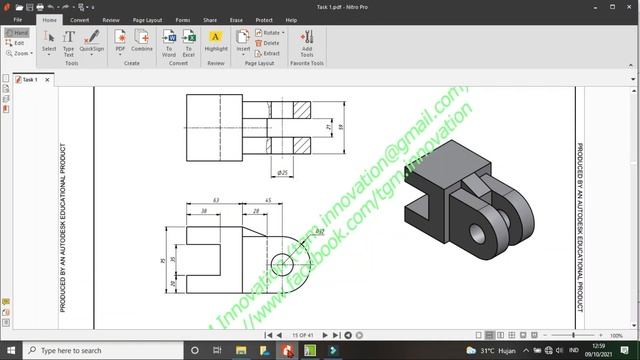Switch to facing pages view

[x=500, y=335]
